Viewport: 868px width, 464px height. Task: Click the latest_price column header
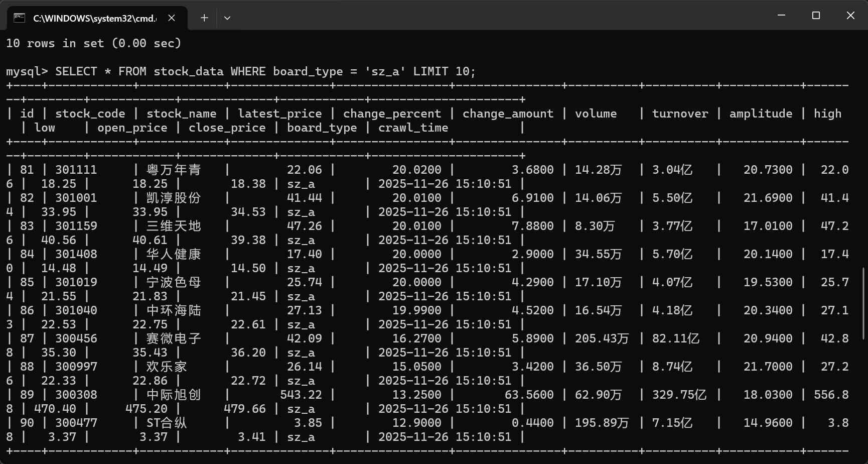[x=280, y=114]
